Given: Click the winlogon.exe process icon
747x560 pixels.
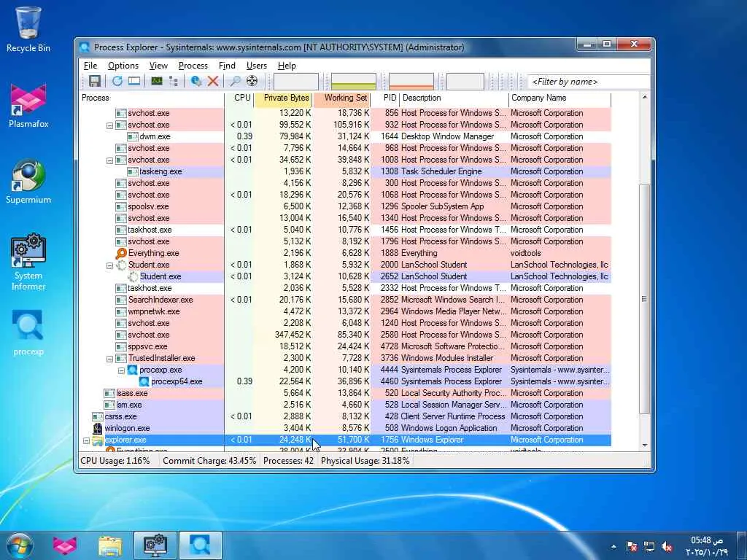Looking at the screenshot, I should pos(98,428).
